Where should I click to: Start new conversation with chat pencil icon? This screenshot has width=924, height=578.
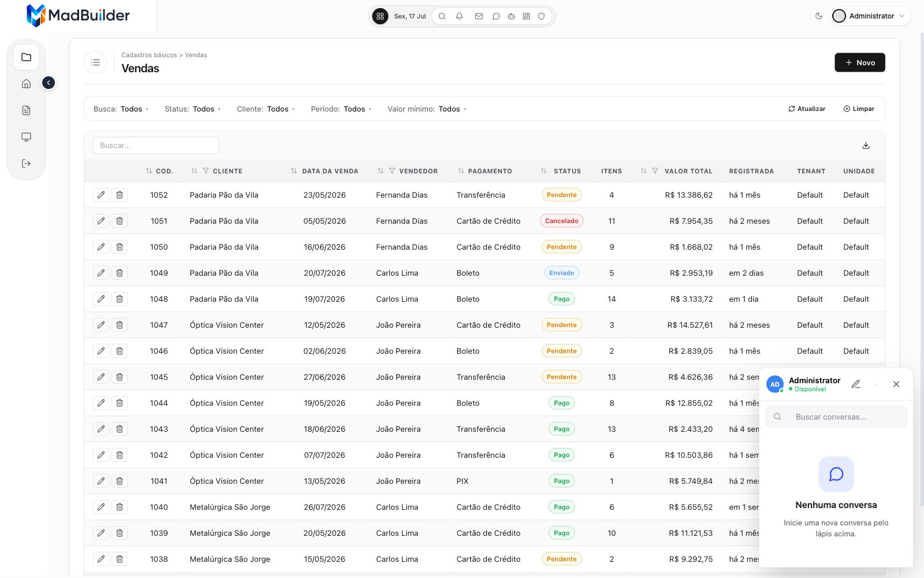pos(856,384)
